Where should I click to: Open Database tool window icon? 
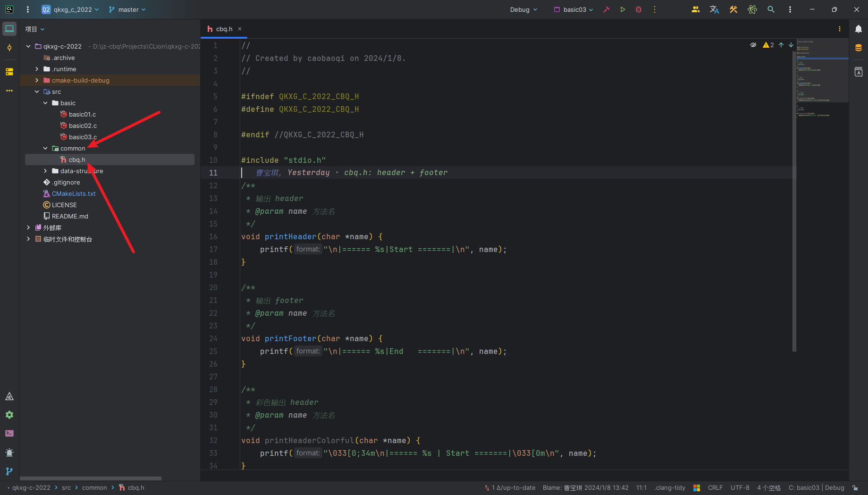coord(859,48)
